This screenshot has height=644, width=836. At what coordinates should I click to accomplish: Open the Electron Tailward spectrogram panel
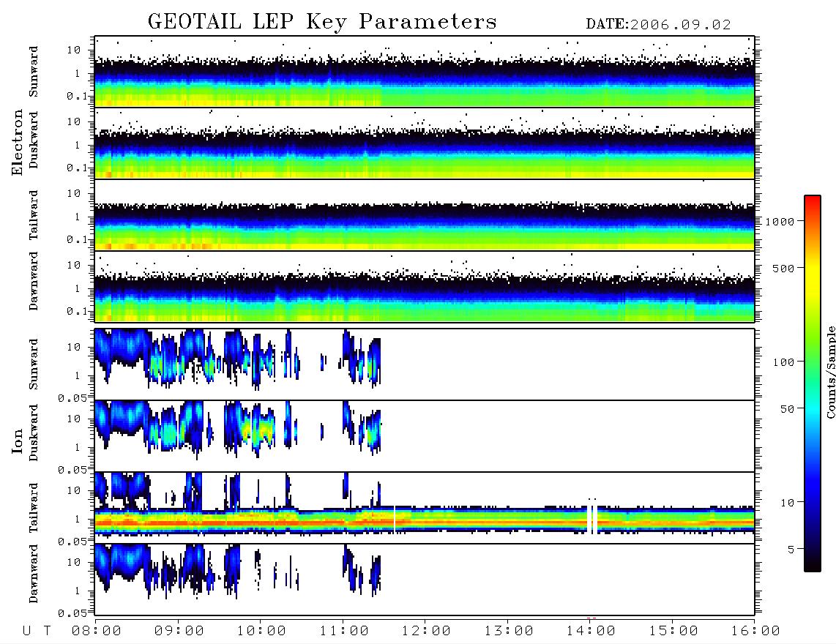pyautogui.click(x=425, y=215)
